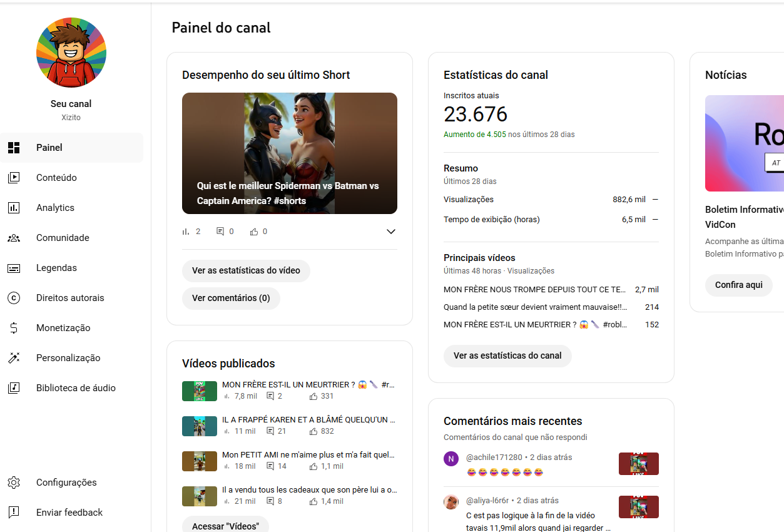The width and height of the screenshot is (784, 532).
Task: Click Ver comentários (0) button
Action: [x=231, y=299]
